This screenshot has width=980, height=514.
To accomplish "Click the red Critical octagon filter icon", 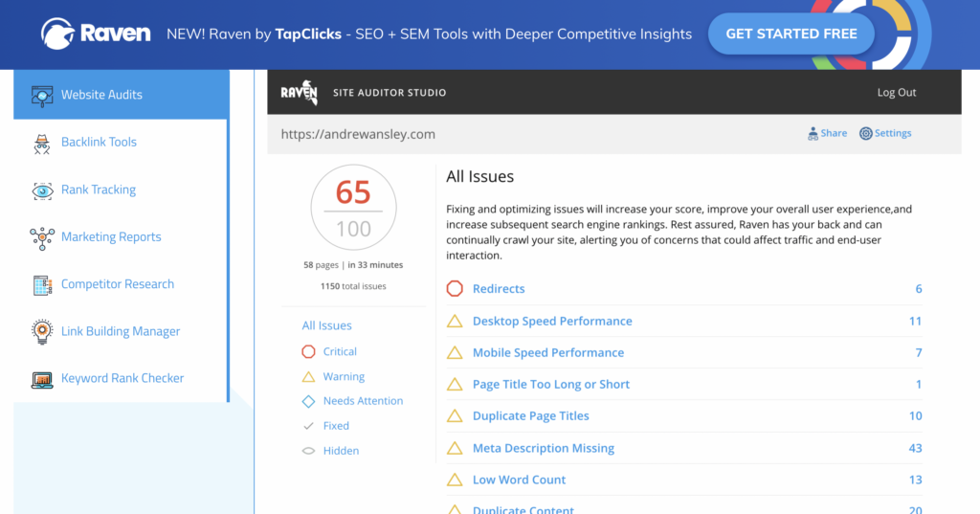I will click(x=308, y=351).
